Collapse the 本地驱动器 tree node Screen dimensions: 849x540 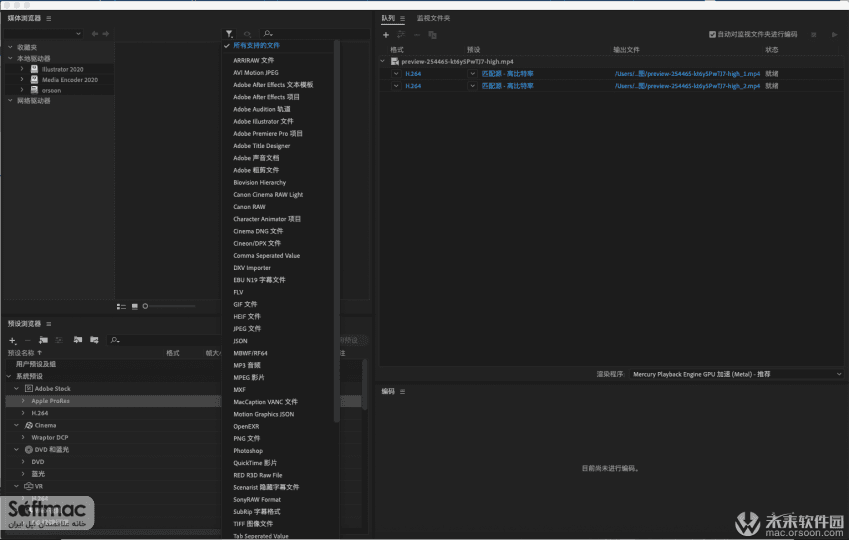[x=10, y=58]
